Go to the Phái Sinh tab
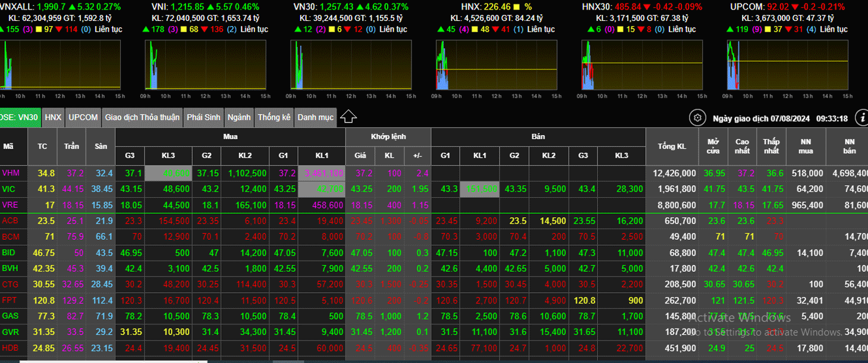The height and width of the screenshot is (363, 868). [203, 117]
